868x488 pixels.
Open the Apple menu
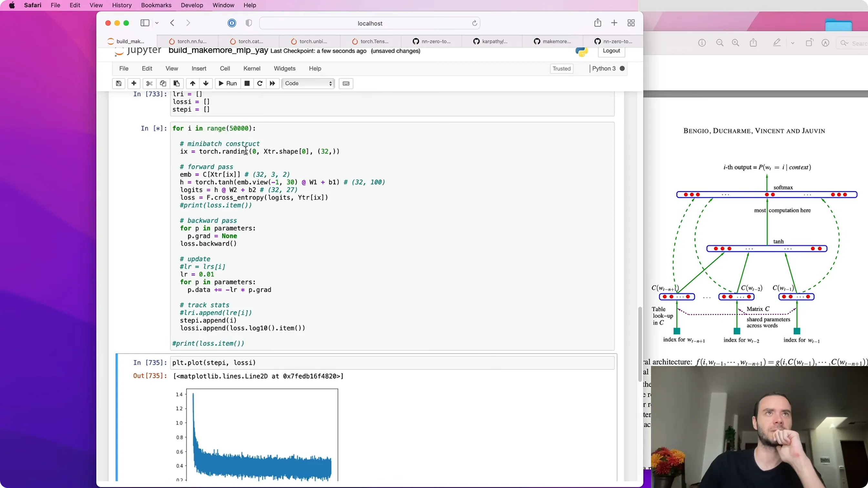(12, 5)
